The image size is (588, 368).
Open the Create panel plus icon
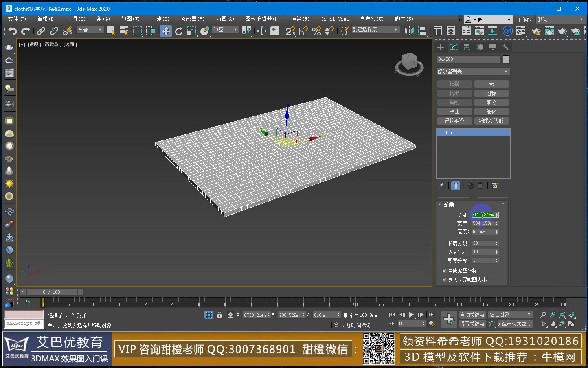click(440, 47)
